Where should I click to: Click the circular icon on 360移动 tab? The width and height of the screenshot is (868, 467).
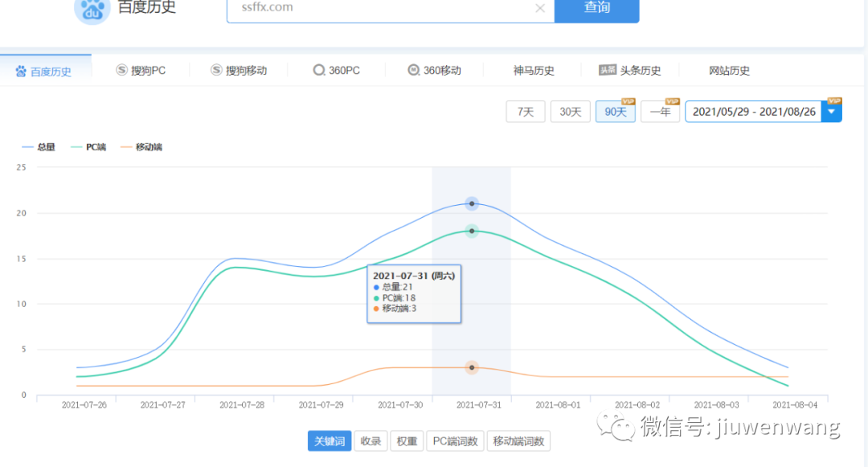[412, 70]
